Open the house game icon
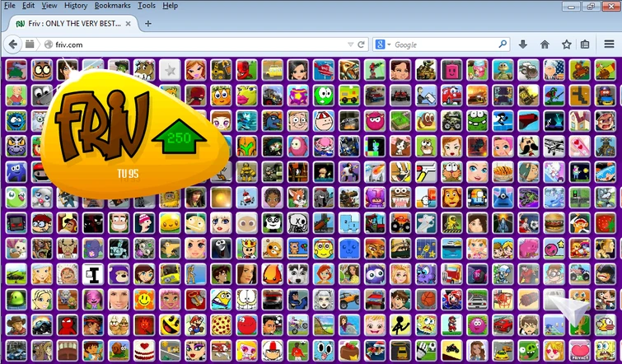The width and height of the screenshot is (622, 364). coord(579,120)
